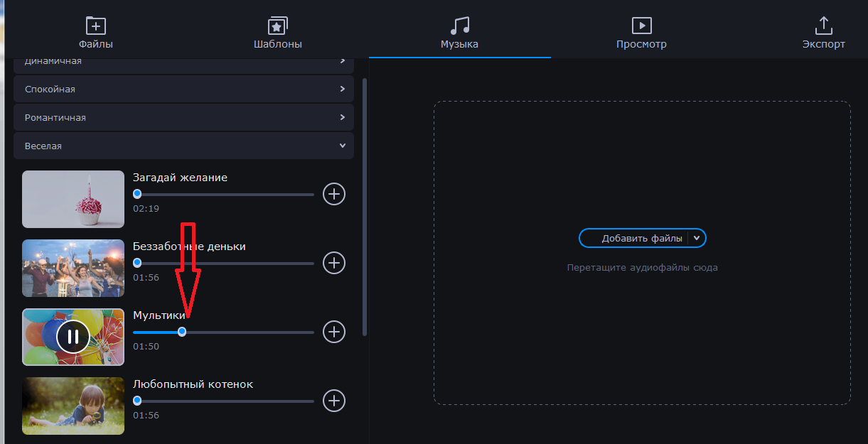The image size is (868, 444).
Task: Expand the Динамичная music category
Action: pos(183,63)
